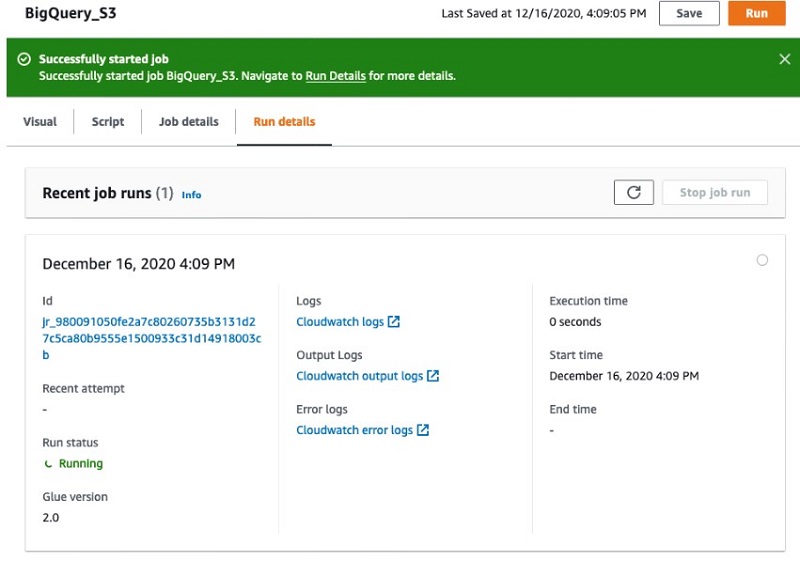This screenshot has height=561, width=800.
Task: Open the Script tab
Action: click(108, 122)
